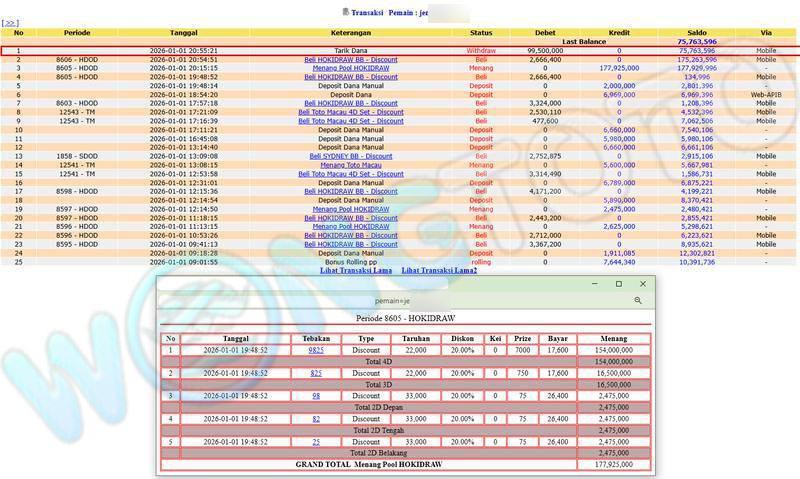Click the zoom magnifier icon in popup
800x479 pixels.
click(638, 300)
